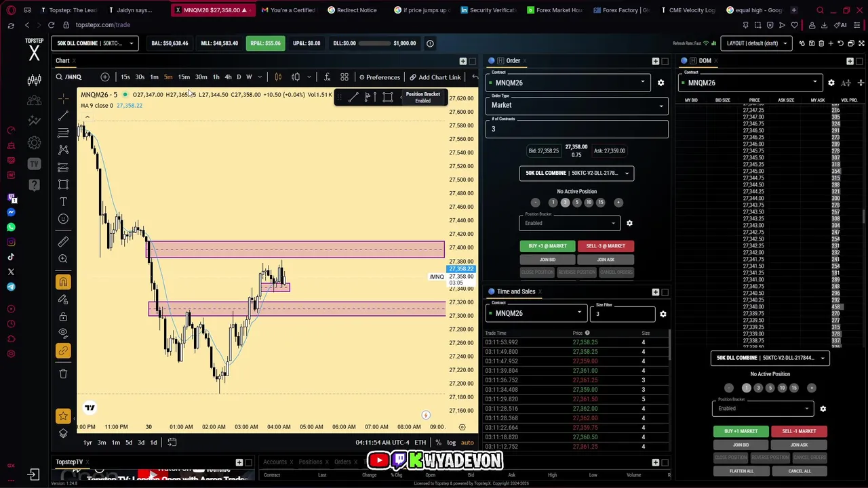Toggle the percent scale button
The image size is (868, 488).
[438, 443]
